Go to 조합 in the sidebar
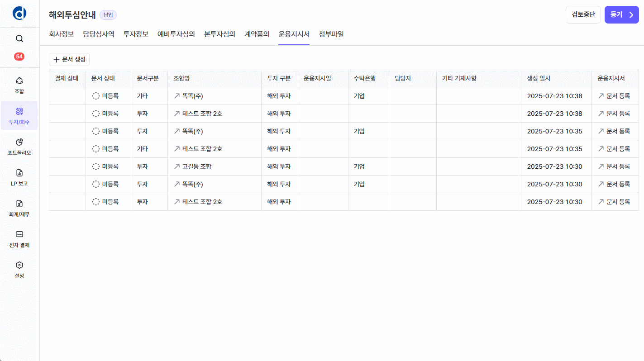Image resolution: width=644 pixels, height=361 pixels. 19,85
